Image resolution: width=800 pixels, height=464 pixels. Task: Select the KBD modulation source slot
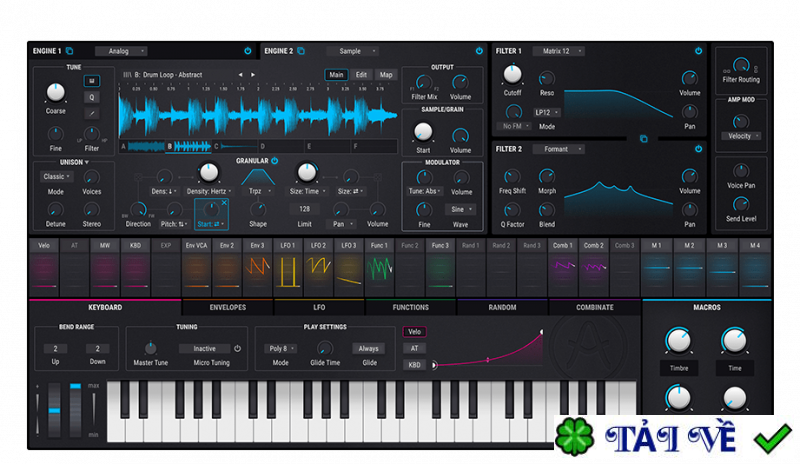[x=135, y=267]
